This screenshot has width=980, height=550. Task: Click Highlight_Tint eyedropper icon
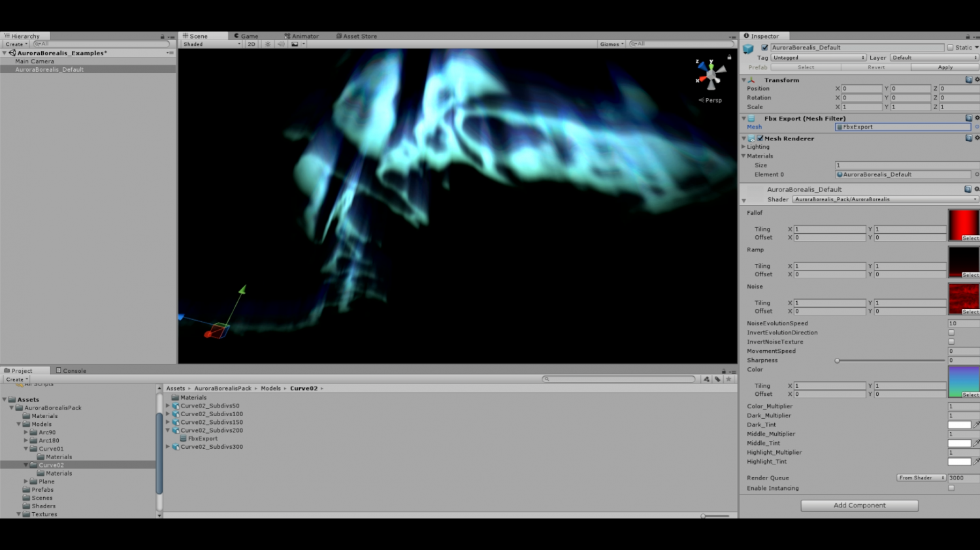click(x=977, y=461)
